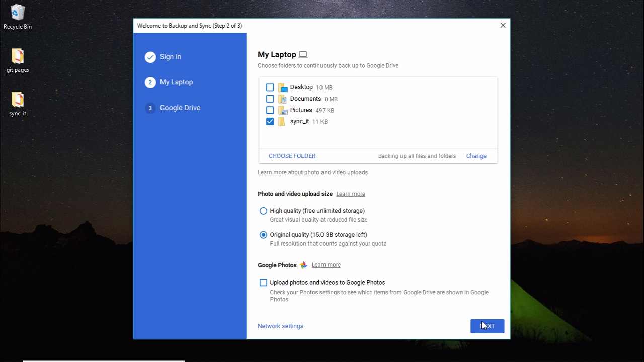Click the step 3 circle icon

pyautogui.click(x=150, y=108)
